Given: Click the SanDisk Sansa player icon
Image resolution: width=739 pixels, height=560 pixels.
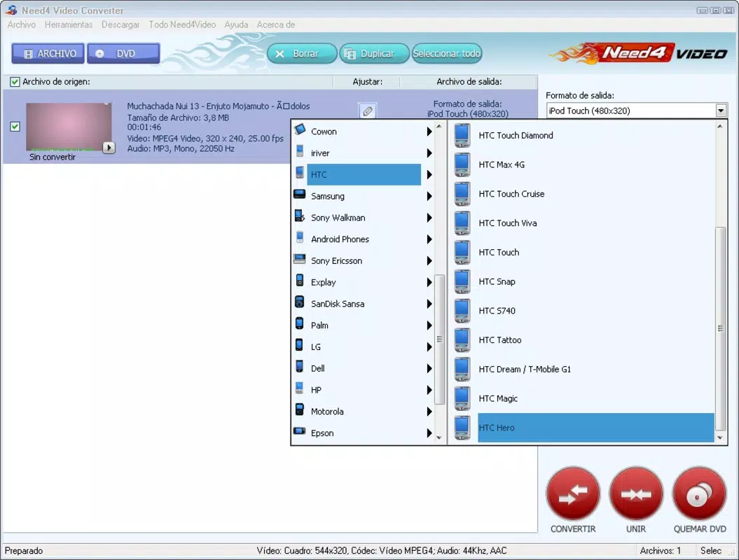Looking at the screenshot, I should pos(300,302).
